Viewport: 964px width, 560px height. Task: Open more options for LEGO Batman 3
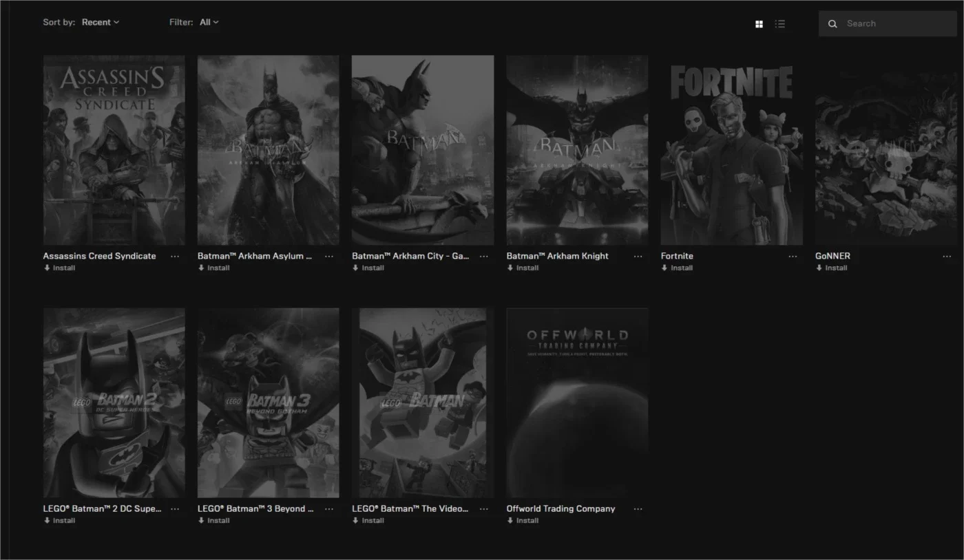pyautogui.click(x=329, y=509)
